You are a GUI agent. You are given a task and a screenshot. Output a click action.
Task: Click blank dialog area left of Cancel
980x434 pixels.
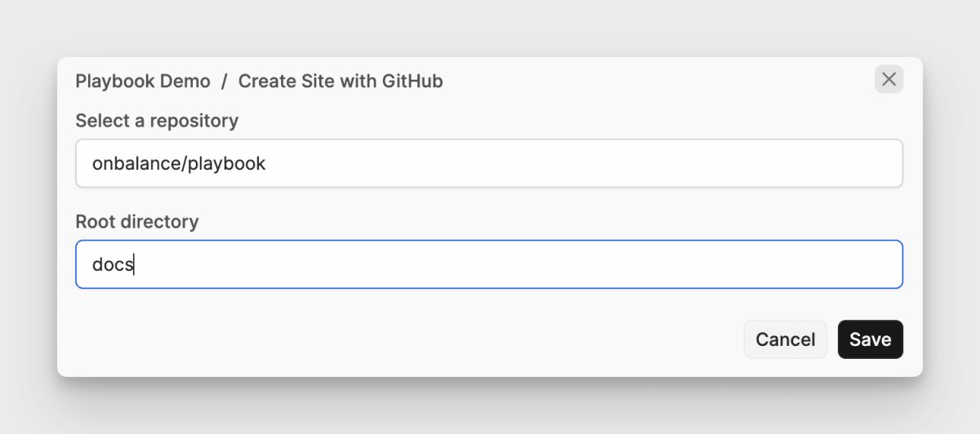click(x=408, y=339)
